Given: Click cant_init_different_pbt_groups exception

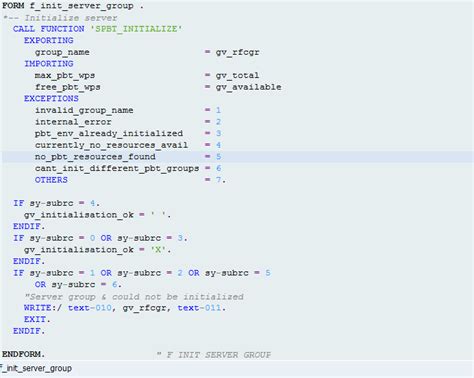Looking at the screenshot, I should click(117, 168).
